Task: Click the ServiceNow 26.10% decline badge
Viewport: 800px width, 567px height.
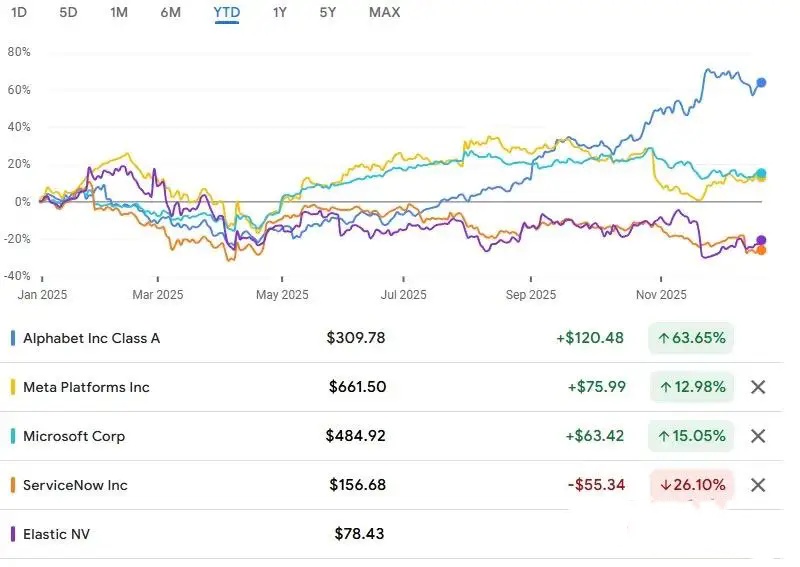Action: [x=691, y=485]
